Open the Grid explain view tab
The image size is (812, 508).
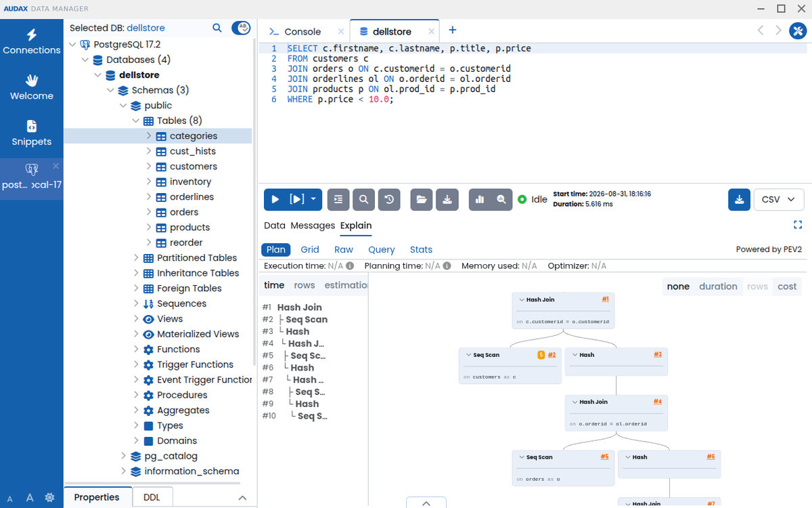[310, 250]
